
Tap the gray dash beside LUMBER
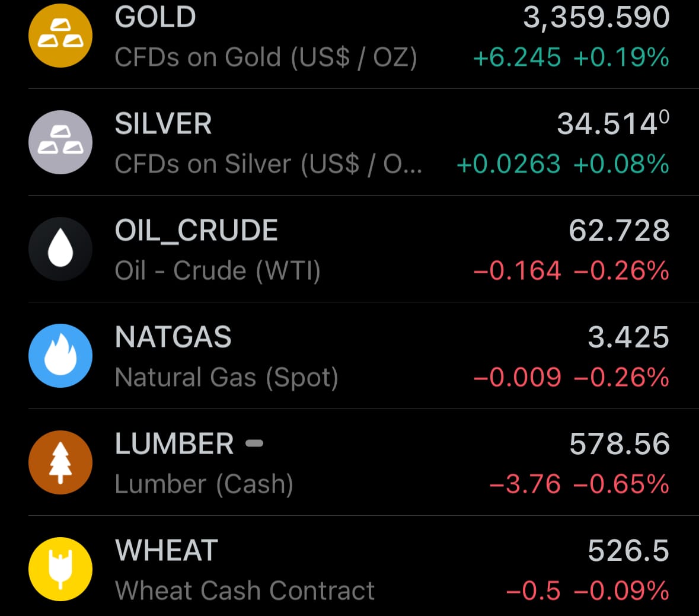[254, 443]
